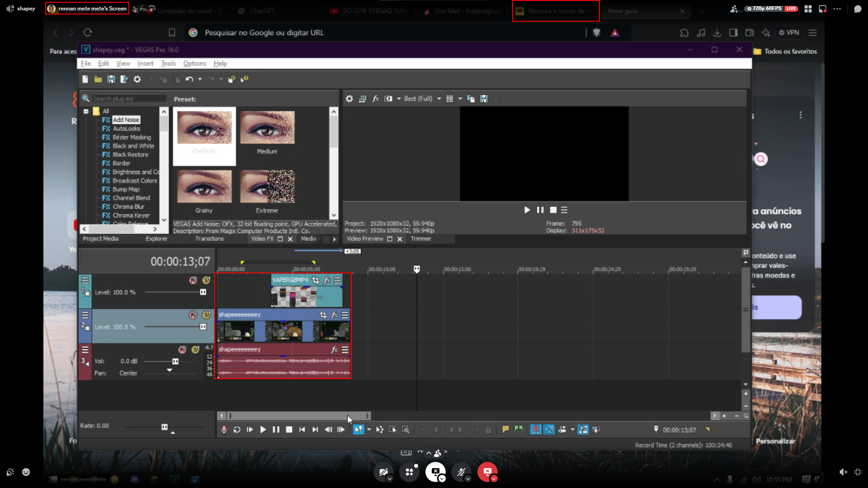Open preview quality Best (Full) dropdown
The height and width of the screenshot is (488, 868).
pos(439,99)
